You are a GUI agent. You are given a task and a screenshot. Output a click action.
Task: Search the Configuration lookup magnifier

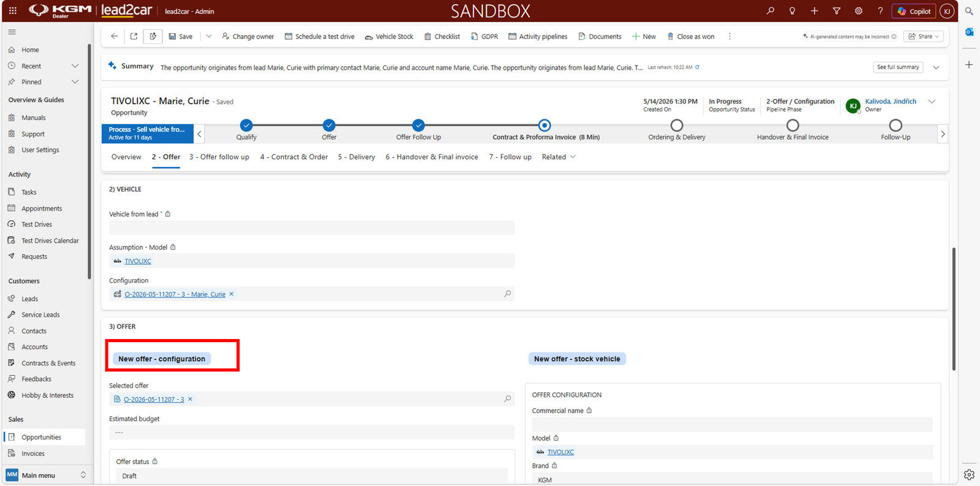click(507, 294)
